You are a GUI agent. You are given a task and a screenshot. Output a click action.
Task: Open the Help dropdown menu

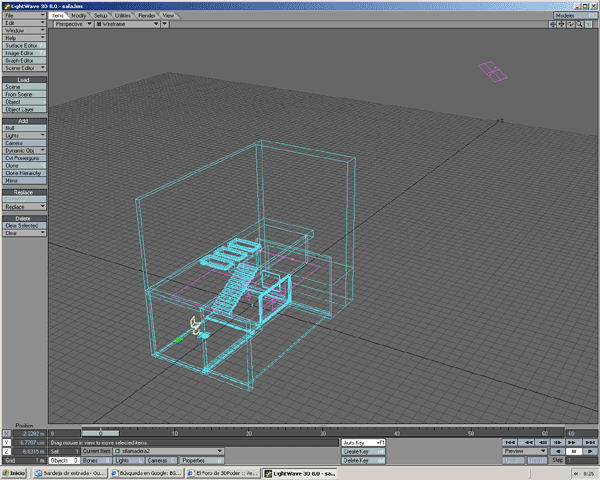[24, 38]
